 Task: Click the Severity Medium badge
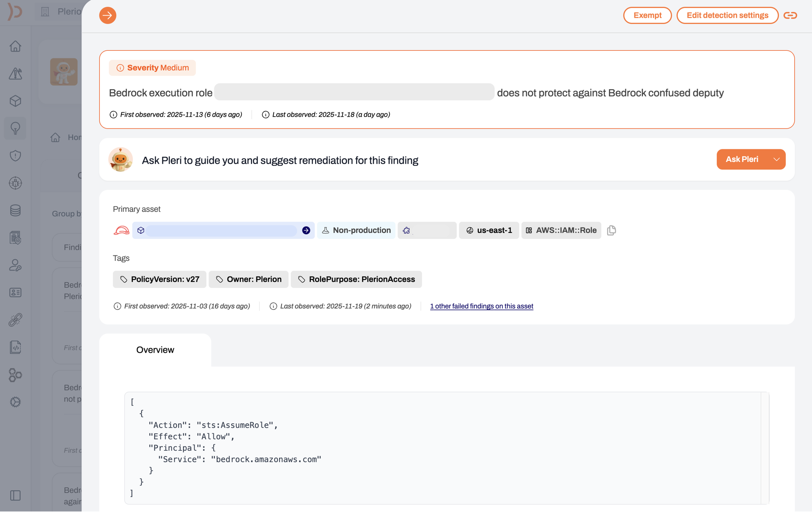tap(152, 68)
